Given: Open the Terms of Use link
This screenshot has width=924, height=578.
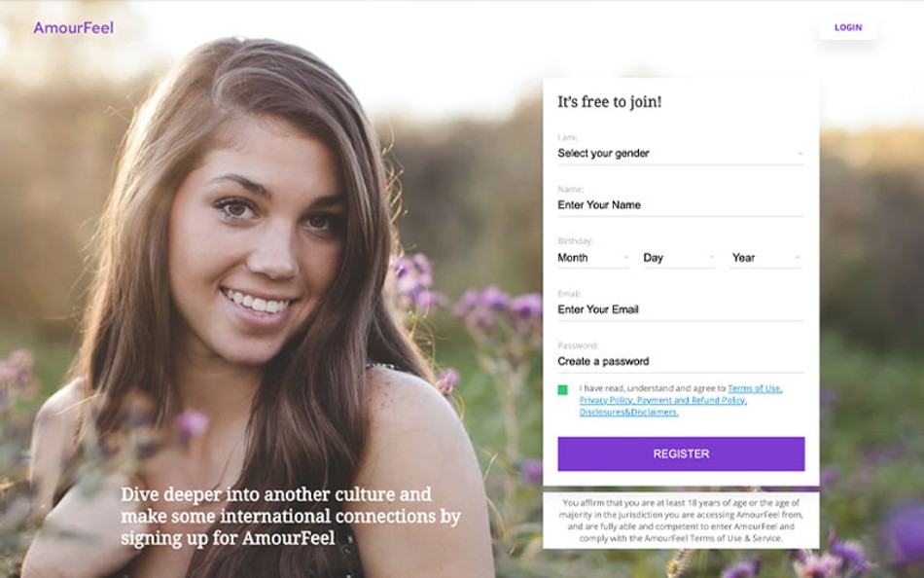Looking at the screenshot, I should pyautogui.click(x=755, y=388).
